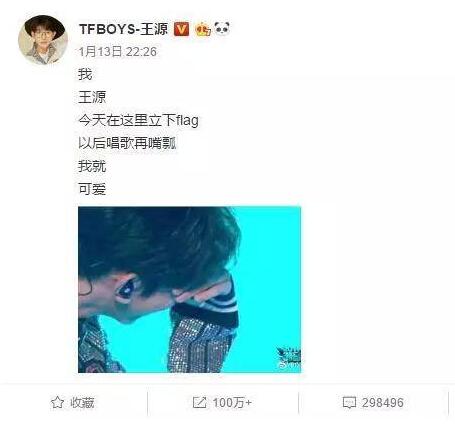The width and height of the screenshot is (455, 438).
Task: Click the star favorite icon
Action: pyautogui.click(x=57, y=403)
